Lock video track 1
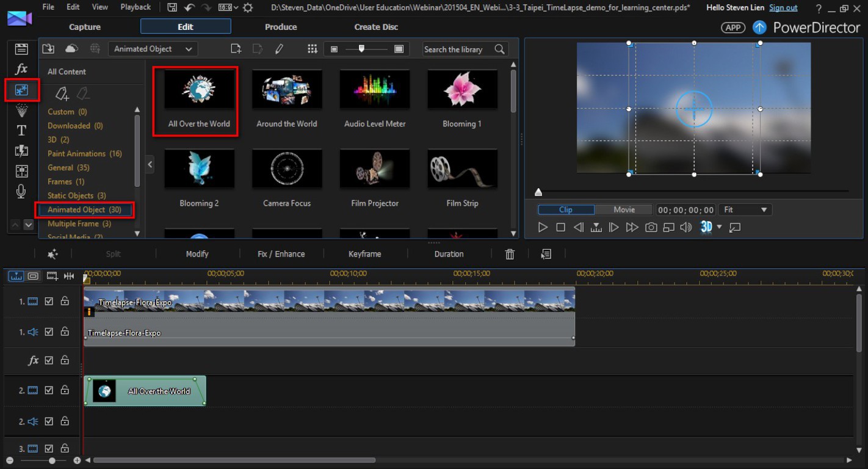The height and width of the screenshot is (469, 868). coord(64,301)
